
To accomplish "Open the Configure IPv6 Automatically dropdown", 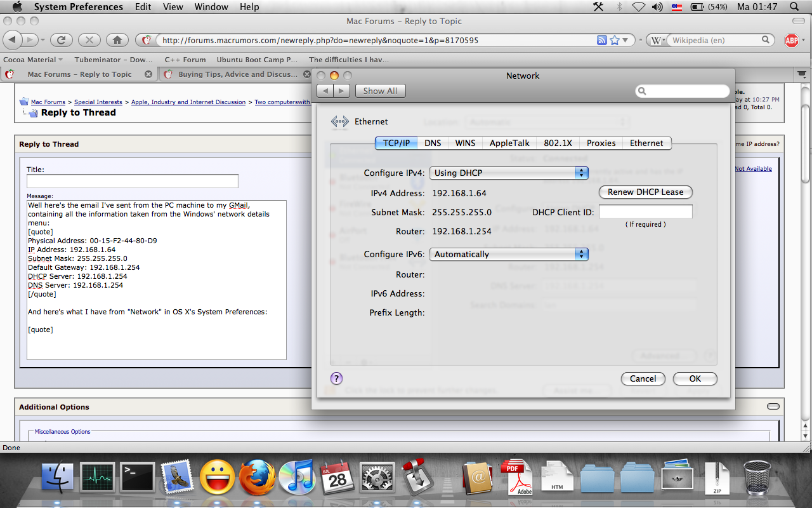I will pyautogui.click(x=509, y=254).
